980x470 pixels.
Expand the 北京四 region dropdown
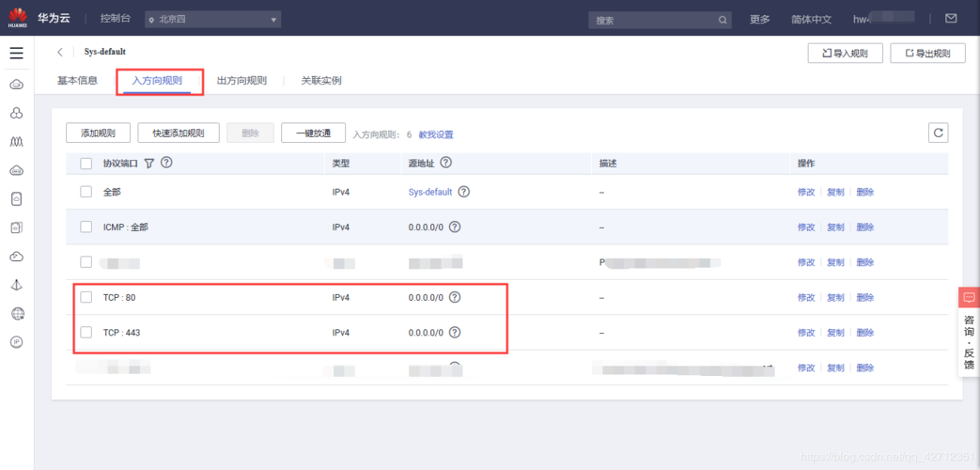(x=212, y=20)
